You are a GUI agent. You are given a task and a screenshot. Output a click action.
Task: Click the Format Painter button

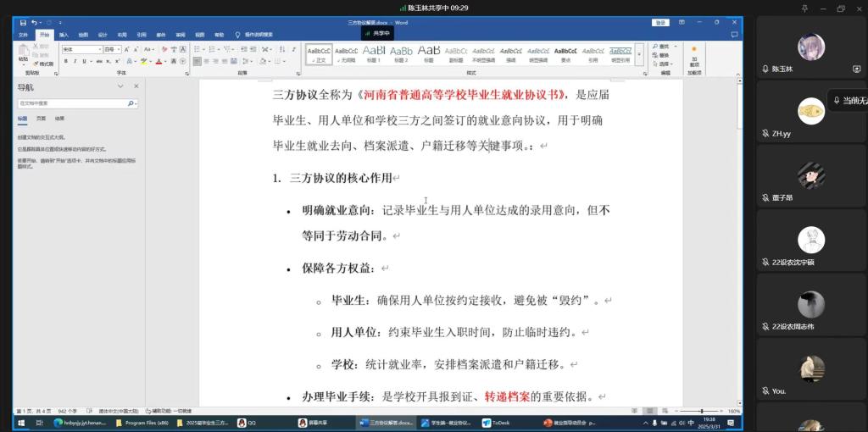[42, 64]
